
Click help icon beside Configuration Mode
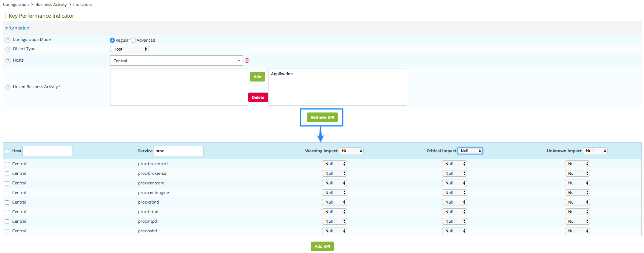click(x=8, y=40)
